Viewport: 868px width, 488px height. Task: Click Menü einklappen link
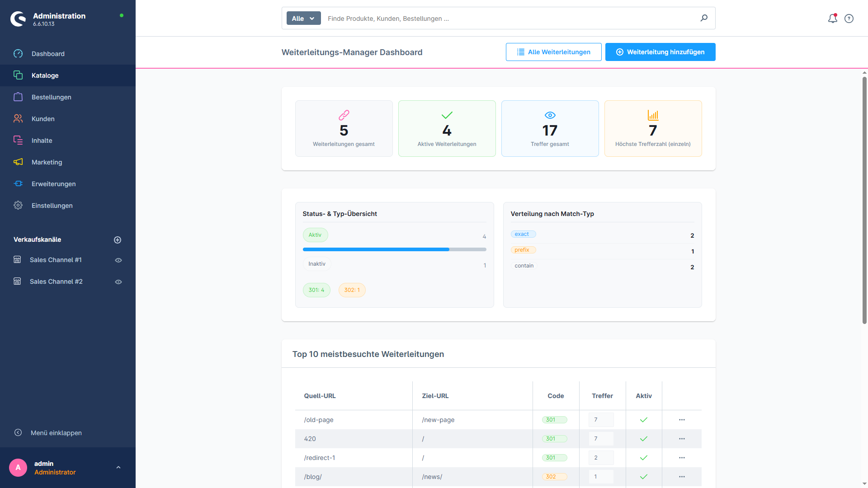(x=56, y=433)
